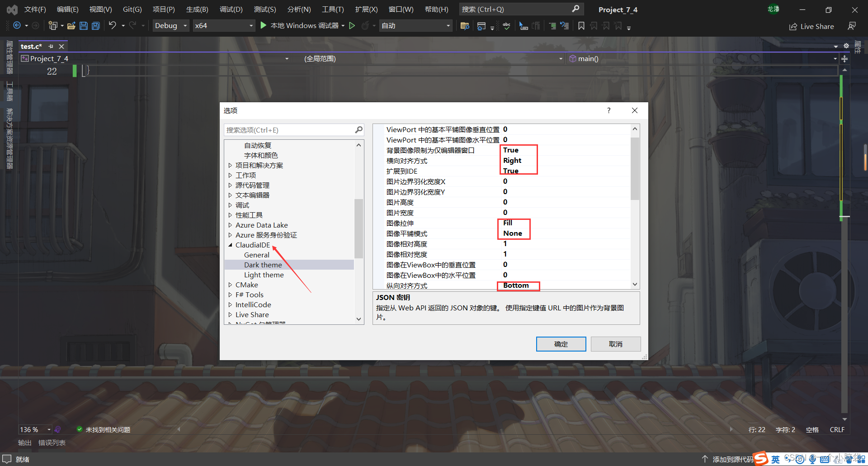Click the 图像平铺模式 None value
Image resolution: width=868 pixels, height=466 pixels.
point(513,233)
